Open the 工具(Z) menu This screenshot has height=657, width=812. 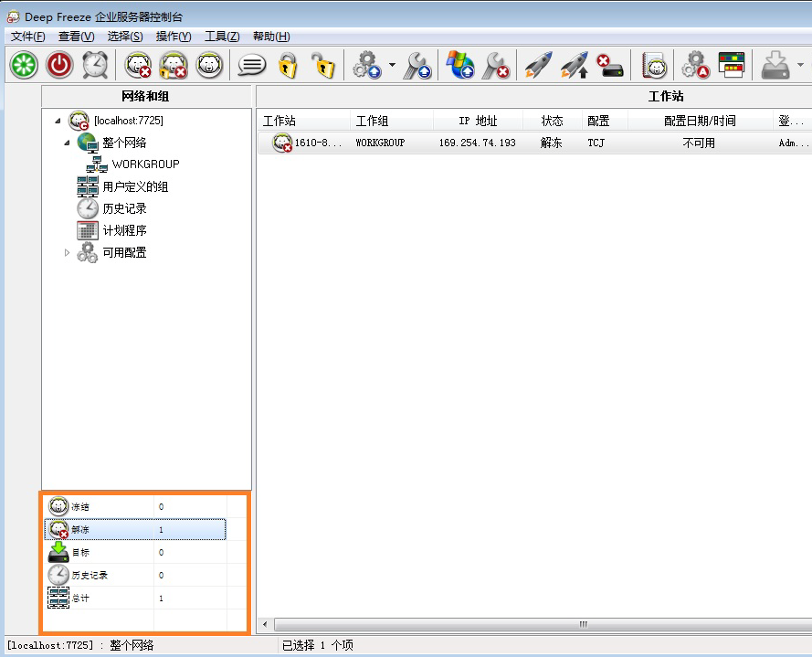222,37
